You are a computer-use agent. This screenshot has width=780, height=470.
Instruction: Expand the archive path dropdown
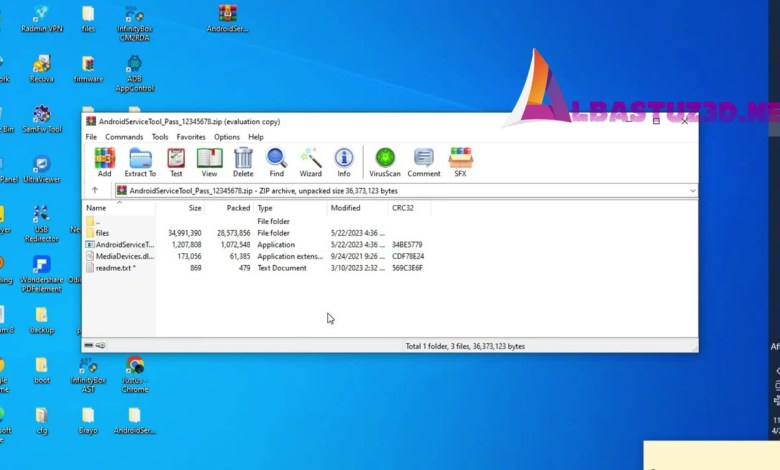click(692, 191)
